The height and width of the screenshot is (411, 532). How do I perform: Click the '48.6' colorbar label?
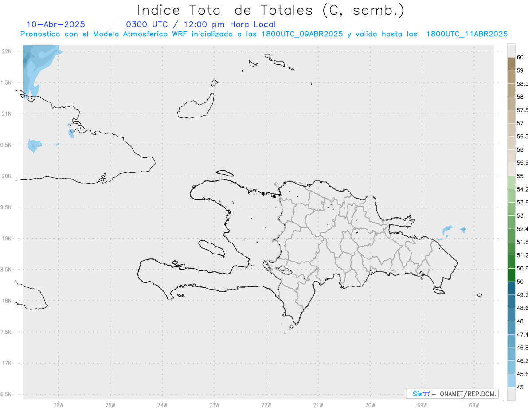pos(522,308)
